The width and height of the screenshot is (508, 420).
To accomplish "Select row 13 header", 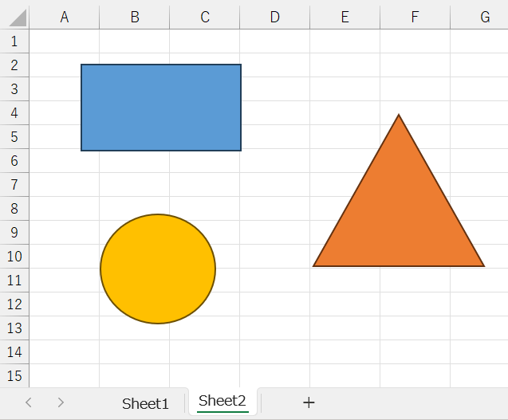I will [x=14, y=328].
